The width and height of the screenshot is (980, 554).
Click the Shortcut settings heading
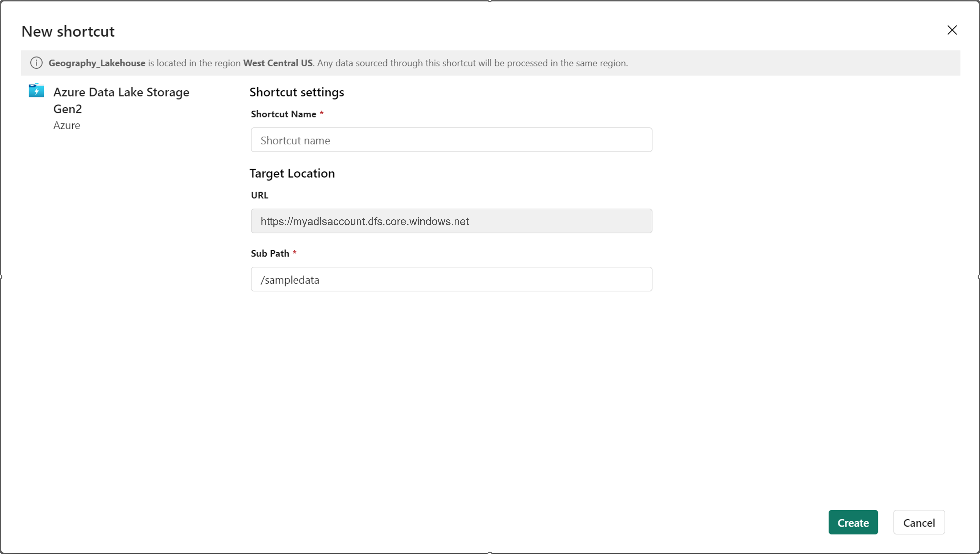click(x=297, y=92)
